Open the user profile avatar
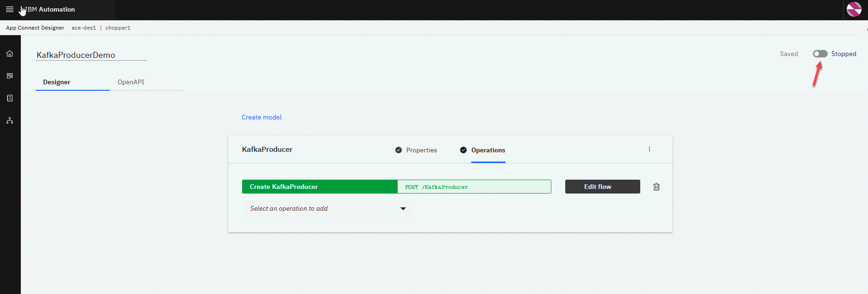The height and width of the screenshot is (294, 868). [854, 9]
